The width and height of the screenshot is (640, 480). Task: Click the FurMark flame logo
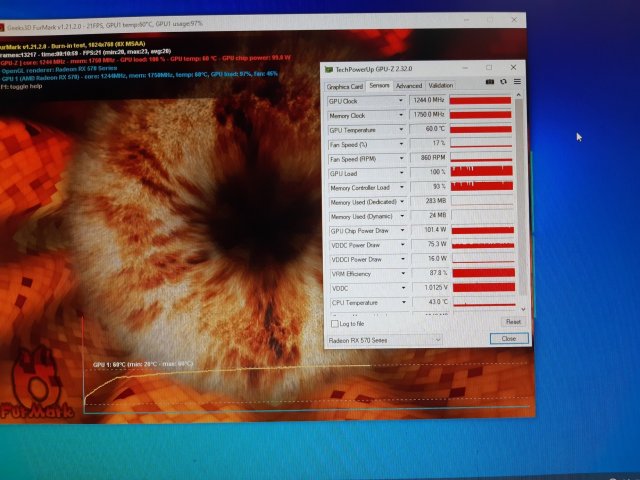[37, 384]
